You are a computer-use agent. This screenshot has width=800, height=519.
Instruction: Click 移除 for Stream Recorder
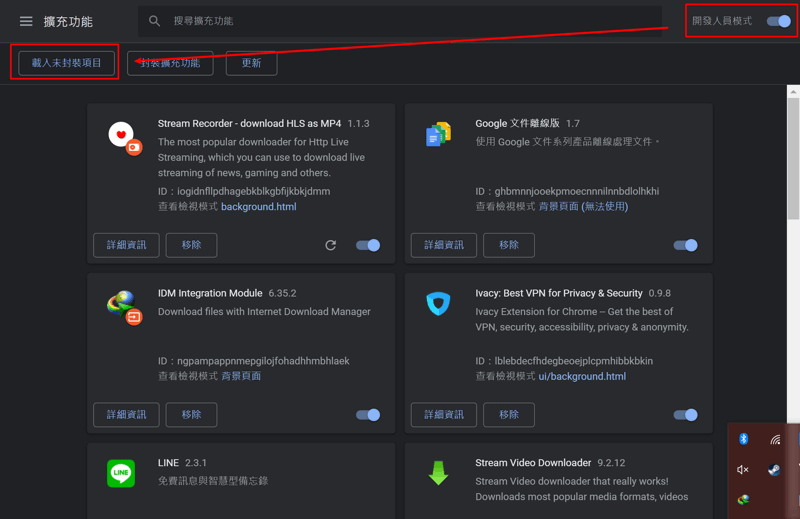point(191,245)
